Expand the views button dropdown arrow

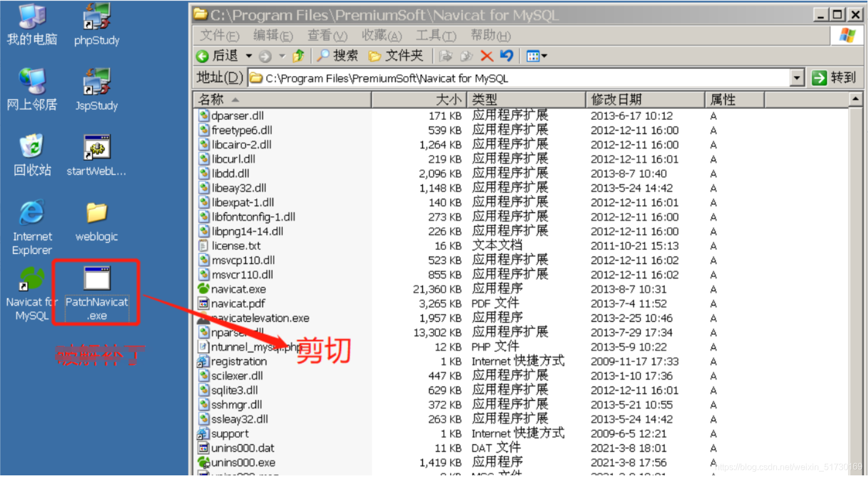544,56
